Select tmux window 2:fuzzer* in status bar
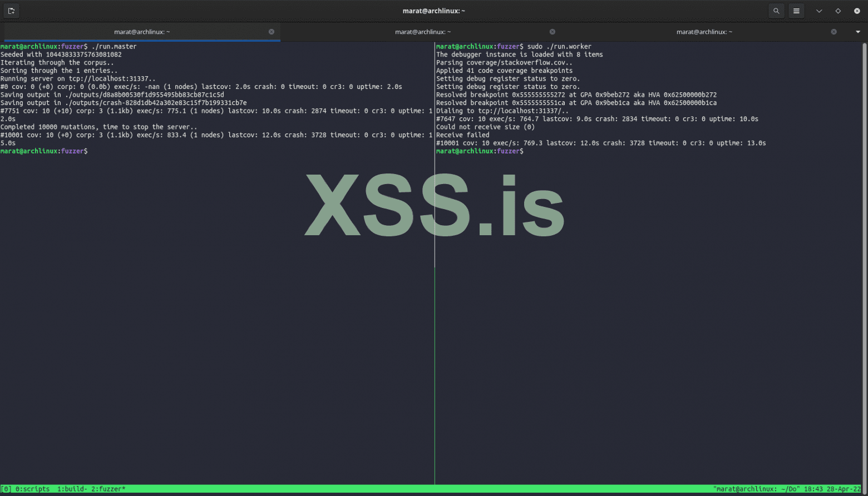Screen dimensions: 868x496 click(108, 489)
